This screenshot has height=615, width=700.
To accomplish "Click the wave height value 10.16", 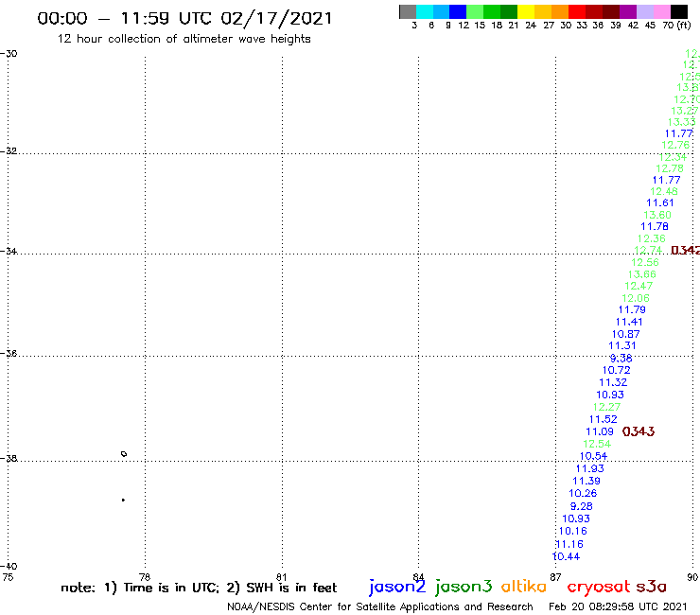I will tap(572, 531).
